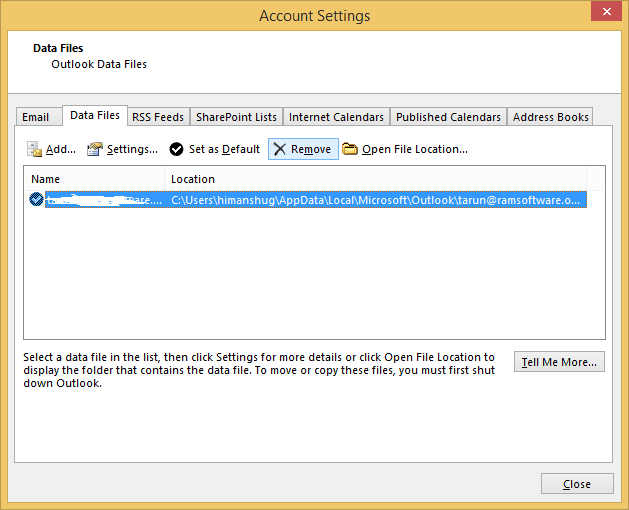Click the Add... label text

pyautogui.click(x=61, y=149)
